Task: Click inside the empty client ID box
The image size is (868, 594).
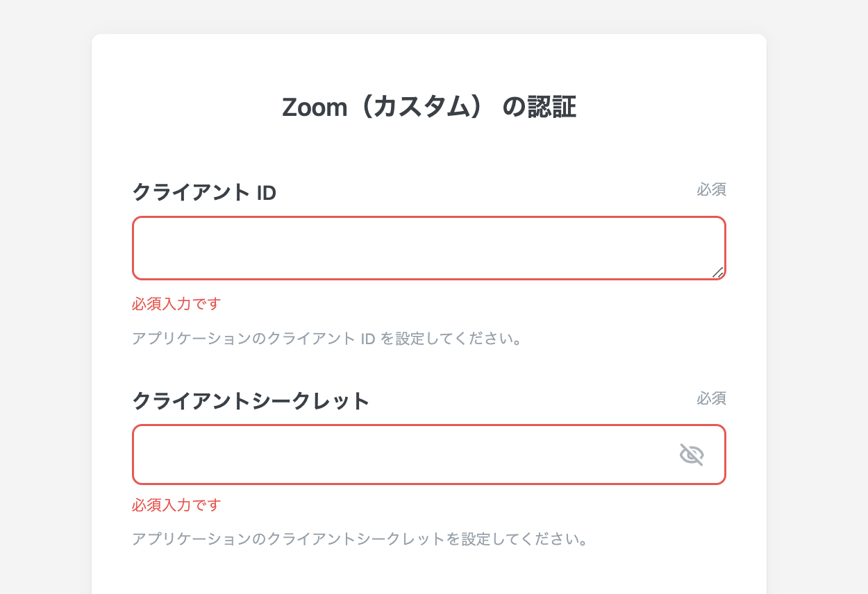Action: 417,246
